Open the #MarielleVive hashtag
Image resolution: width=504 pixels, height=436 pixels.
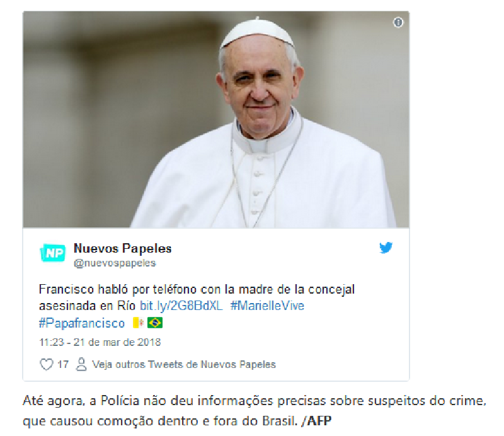(x=267, y=306)
